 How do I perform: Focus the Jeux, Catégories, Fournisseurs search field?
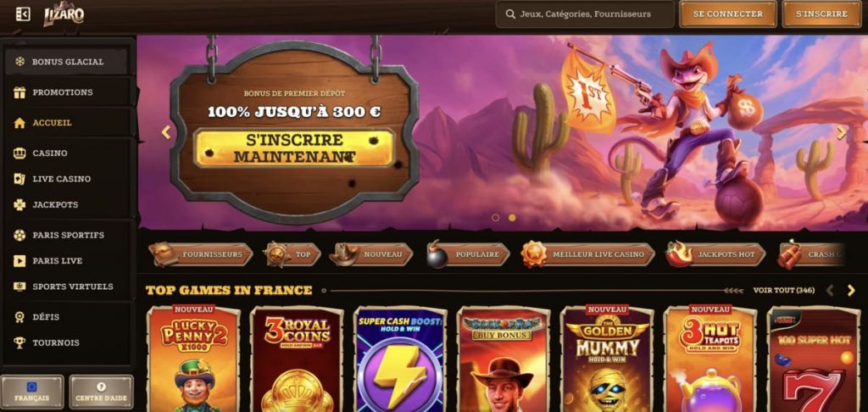click(585, 14)
